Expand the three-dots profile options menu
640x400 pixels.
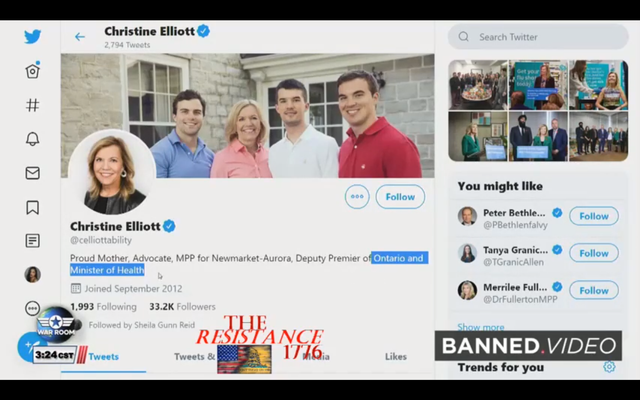coord(357,197)
